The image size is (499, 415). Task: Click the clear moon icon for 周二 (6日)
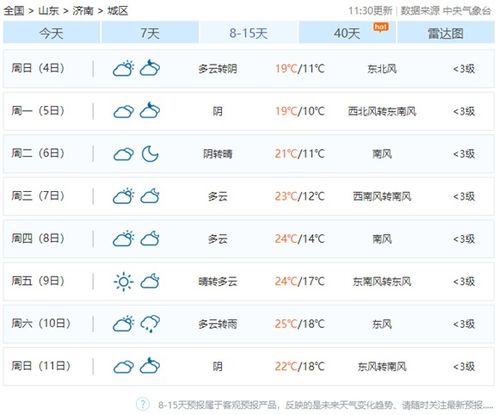pos(150,154)
